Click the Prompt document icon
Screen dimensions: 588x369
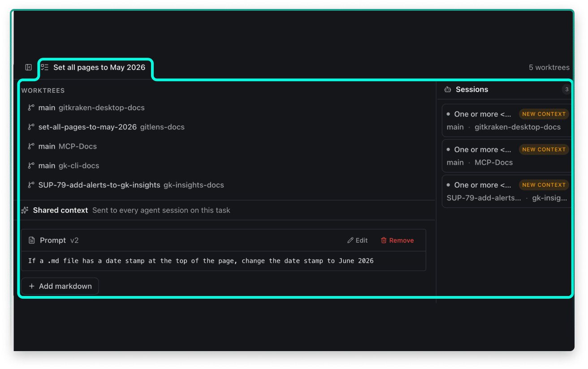[32, 240]
